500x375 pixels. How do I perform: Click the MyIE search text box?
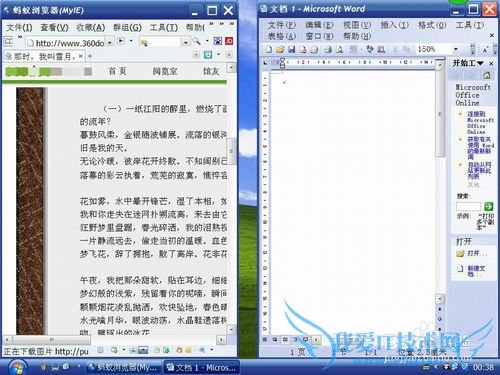coord(161,42)
